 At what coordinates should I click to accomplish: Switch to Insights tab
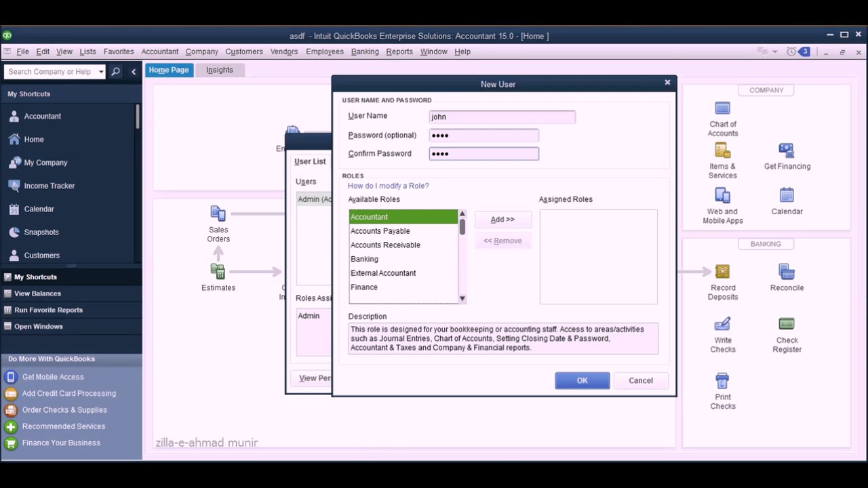[220, 70]
